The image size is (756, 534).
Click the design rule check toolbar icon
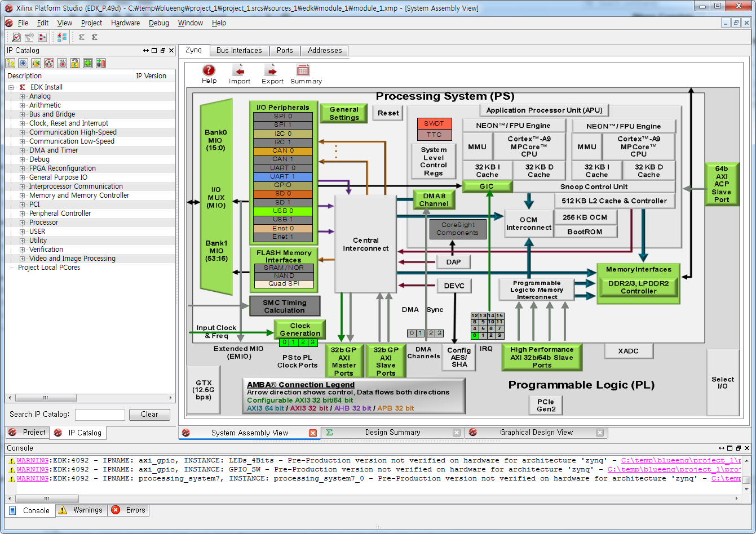click(16, 37)
